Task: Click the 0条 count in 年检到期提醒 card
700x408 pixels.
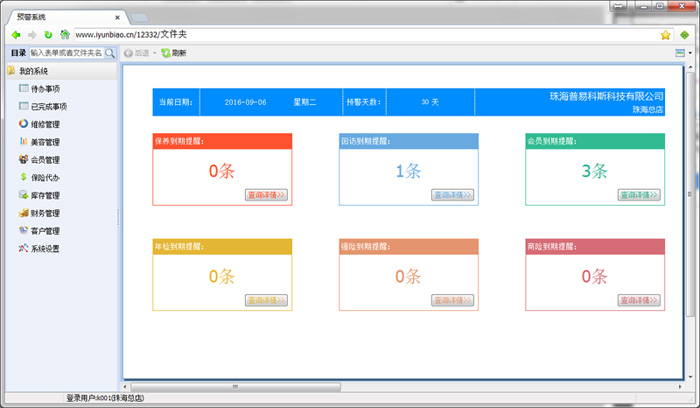Action: coord(222,276)
